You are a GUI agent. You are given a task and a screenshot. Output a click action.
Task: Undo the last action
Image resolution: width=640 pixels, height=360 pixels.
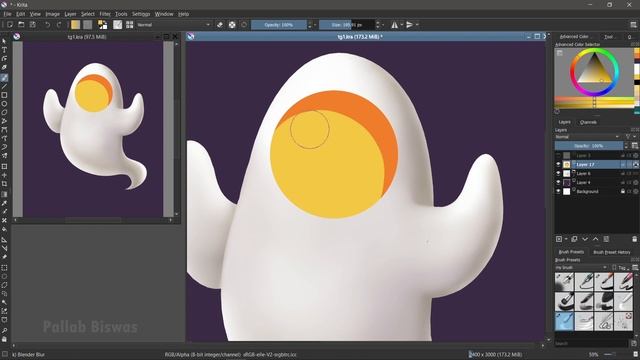[x=47, y=25]
